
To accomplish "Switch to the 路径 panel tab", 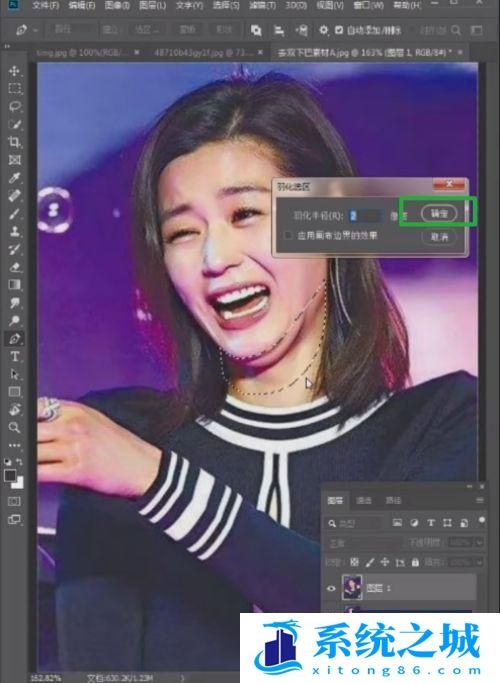I will 393,500.
